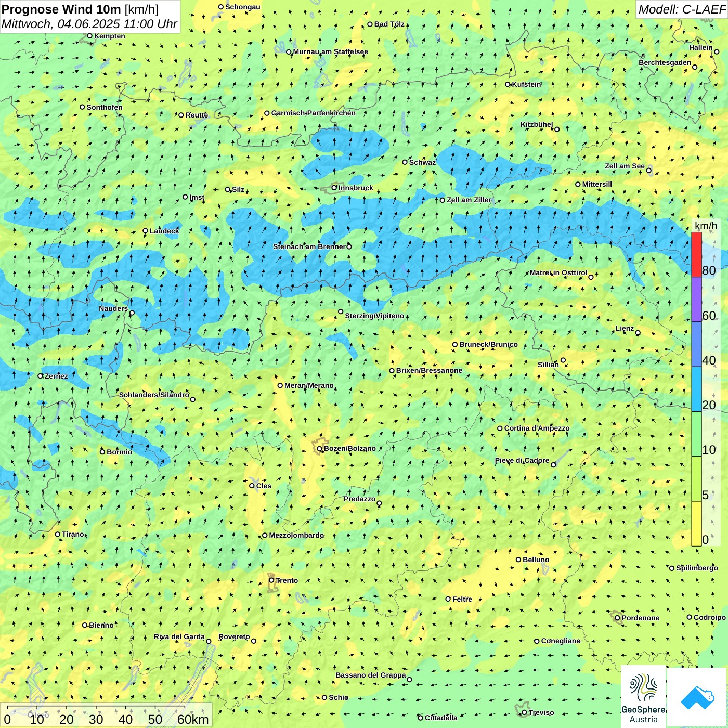Select the Trento city label

(x=287, y=580)
